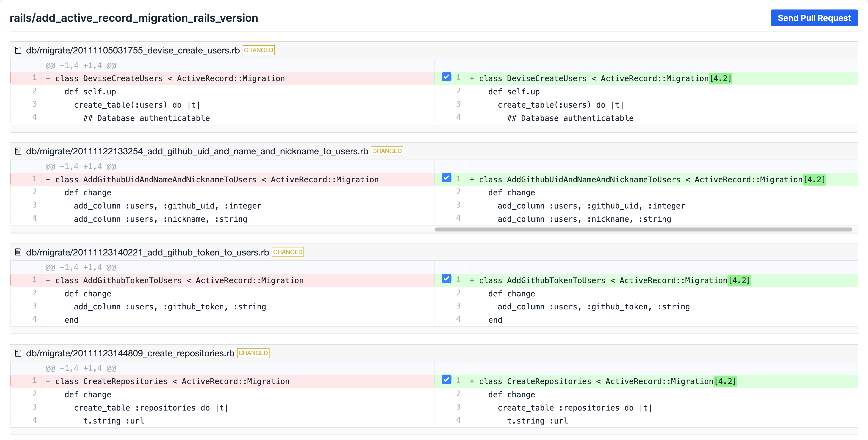Click right-side 'create_table :repositories do |t|' line
The image size is (868, 440).
click(575, 408)
